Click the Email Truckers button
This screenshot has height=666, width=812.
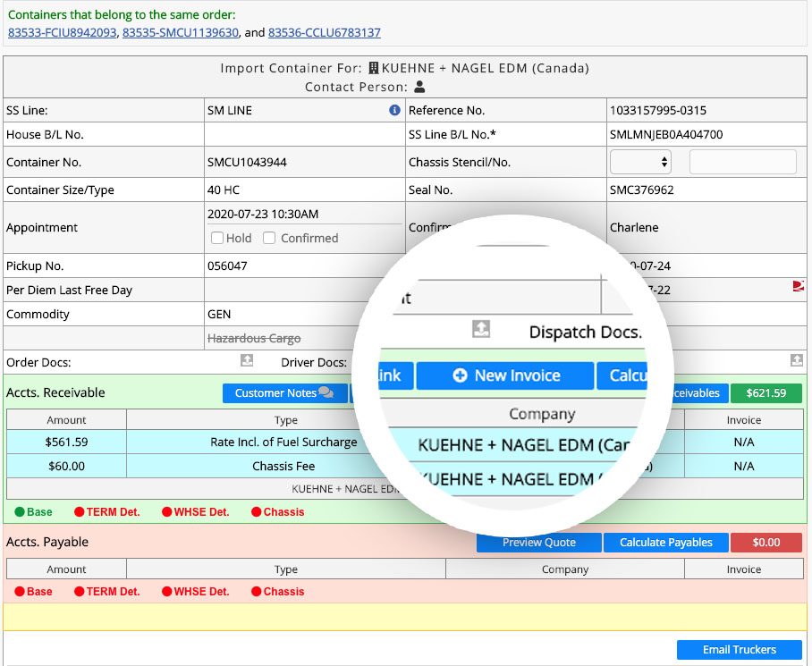click(739, 650)
